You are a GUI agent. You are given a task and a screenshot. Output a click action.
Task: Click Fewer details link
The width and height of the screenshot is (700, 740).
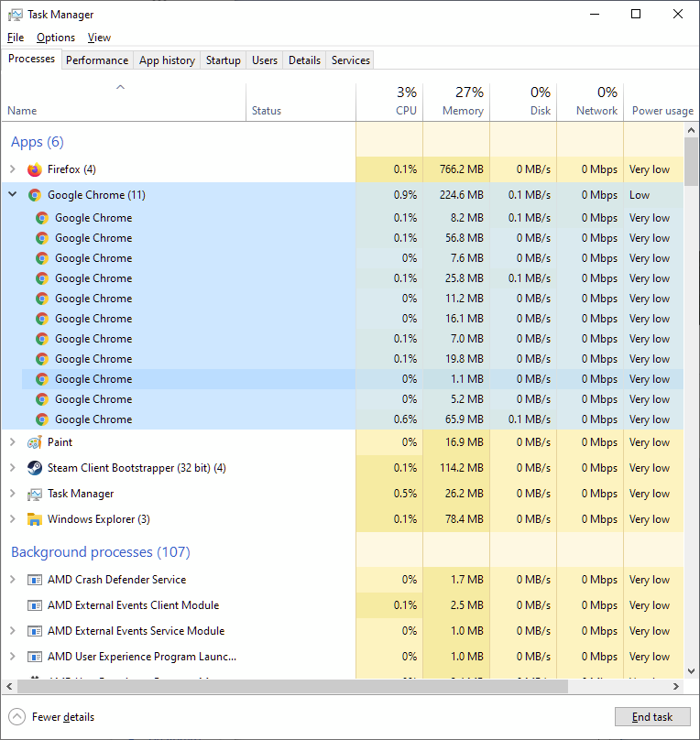[63, 717]
